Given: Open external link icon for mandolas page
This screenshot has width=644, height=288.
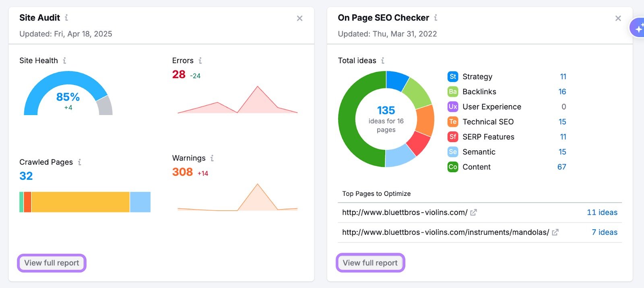Looking at the screenshot, I should tap(555, 232).
